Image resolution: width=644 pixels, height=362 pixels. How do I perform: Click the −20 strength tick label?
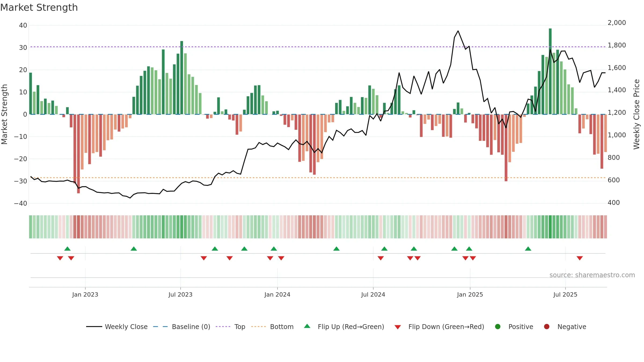point(21,159)
